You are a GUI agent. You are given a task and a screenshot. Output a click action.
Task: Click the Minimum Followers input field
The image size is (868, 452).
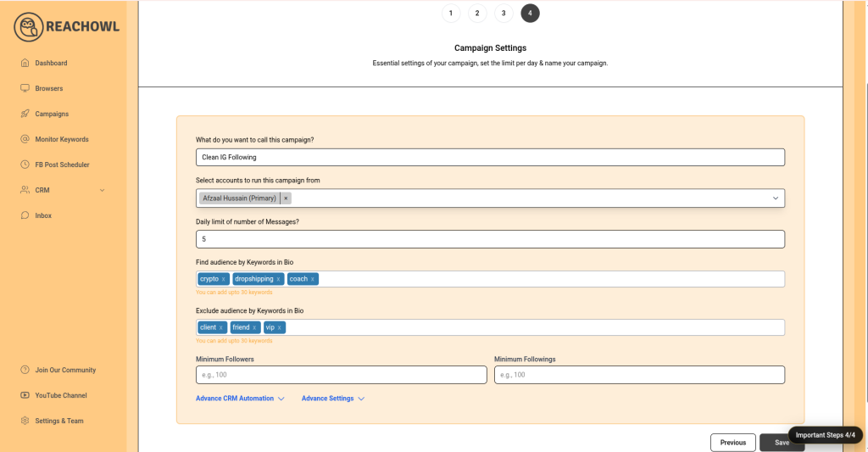[x=341, y=375]
